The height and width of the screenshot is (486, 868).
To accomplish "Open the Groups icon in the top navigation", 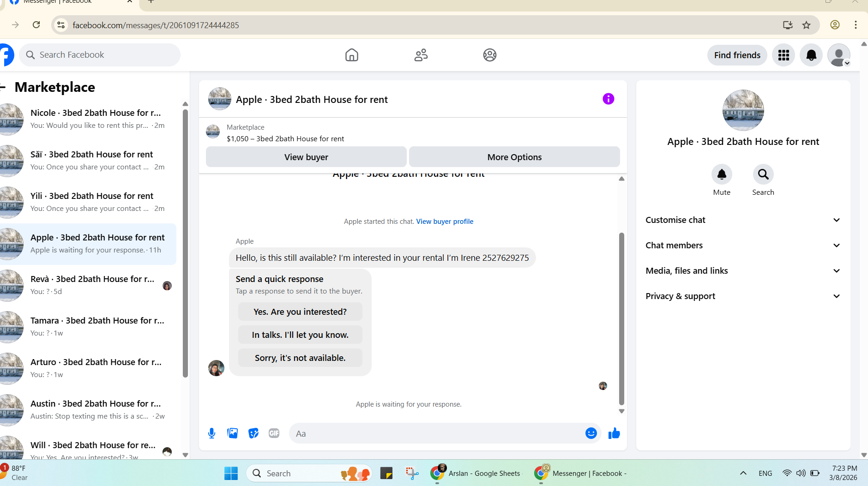I will click(x=489, y=55).
